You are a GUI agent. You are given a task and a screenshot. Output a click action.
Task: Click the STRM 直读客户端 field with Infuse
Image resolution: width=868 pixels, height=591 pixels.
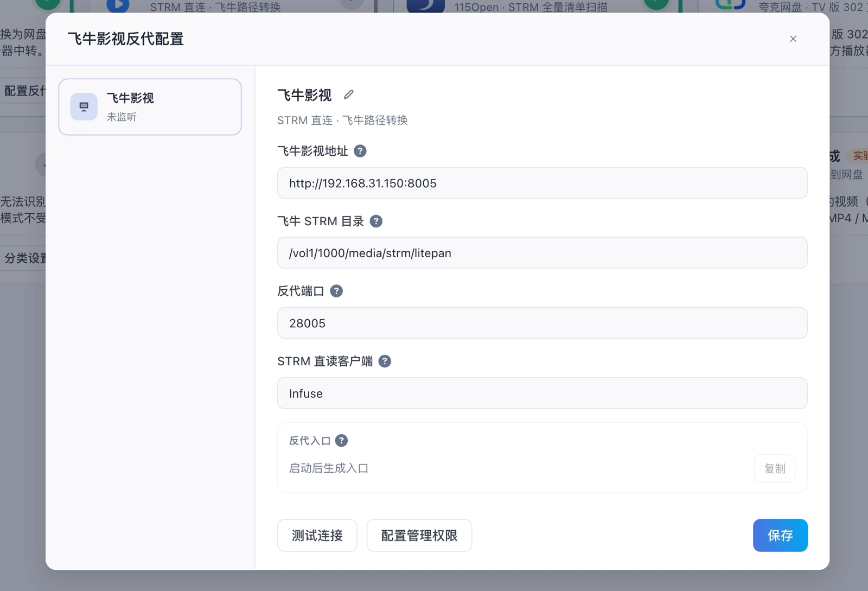[x=542, y=393]
